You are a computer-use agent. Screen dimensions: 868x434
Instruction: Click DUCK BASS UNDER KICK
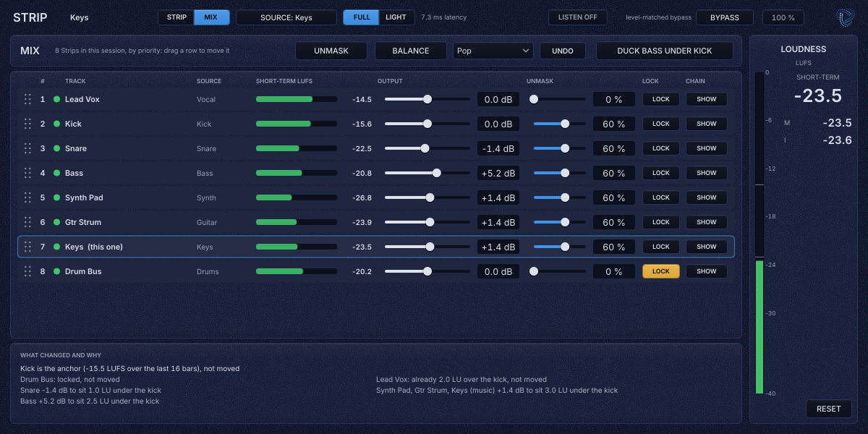tap(665, 51)
